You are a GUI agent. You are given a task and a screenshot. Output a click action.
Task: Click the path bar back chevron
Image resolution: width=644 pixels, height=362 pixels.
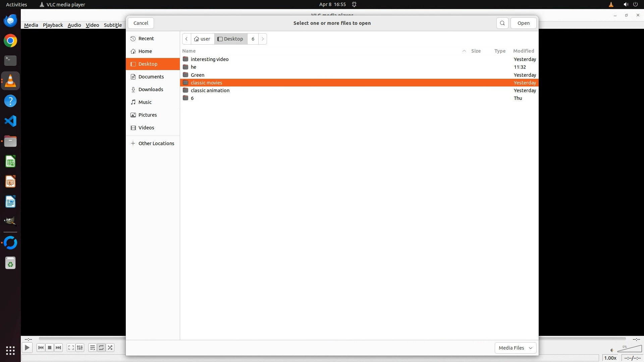point(186,39)
